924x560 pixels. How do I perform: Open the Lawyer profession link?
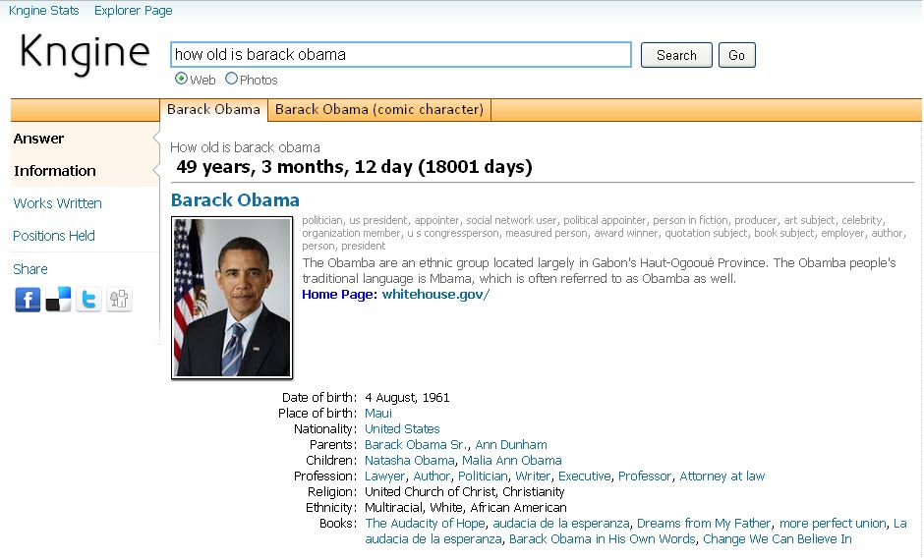[x=384, y=476]
